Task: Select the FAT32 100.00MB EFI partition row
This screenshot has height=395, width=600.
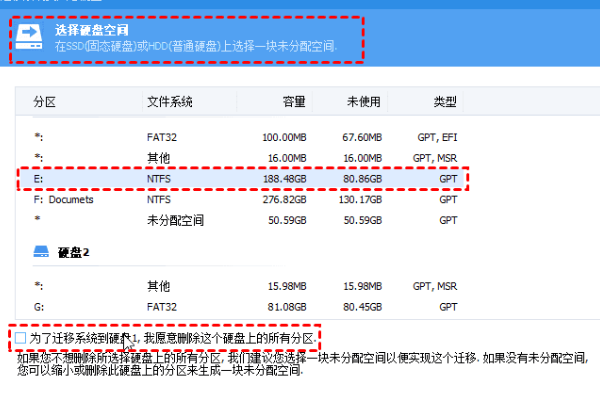Action: (242, 137)
